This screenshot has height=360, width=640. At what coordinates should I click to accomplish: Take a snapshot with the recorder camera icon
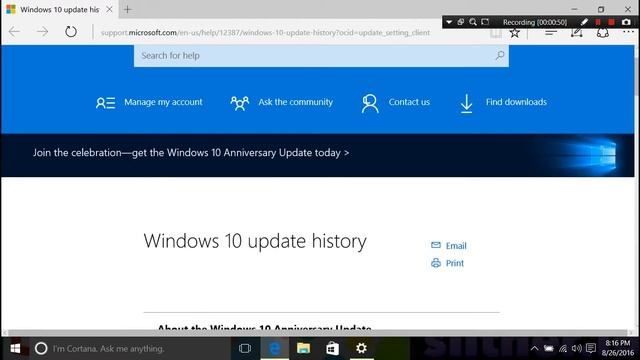626,22
